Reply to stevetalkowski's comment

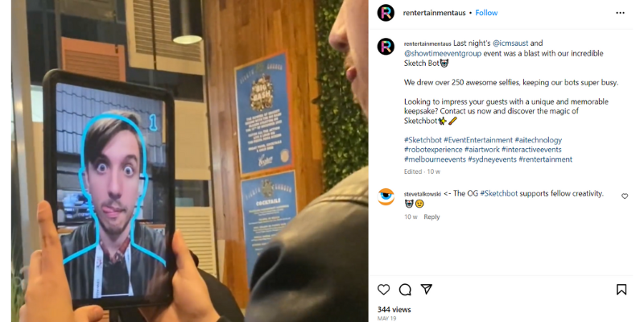pyautogui.click(x=431, y=217)
